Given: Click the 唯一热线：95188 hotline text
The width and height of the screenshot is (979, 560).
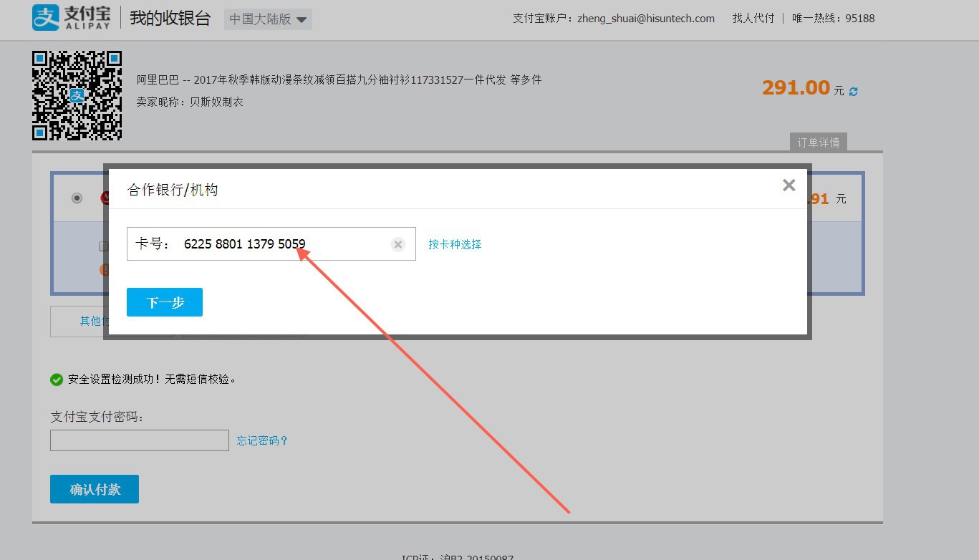Looking at the screenshot, I should [x=834, y=19].
